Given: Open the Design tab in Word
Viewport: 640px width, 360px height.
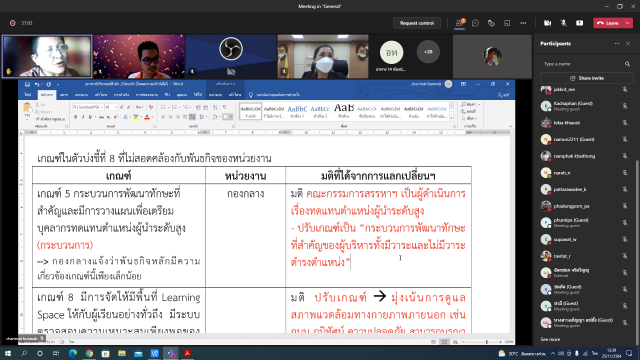Looking at the screenshot, I should 81,95.
